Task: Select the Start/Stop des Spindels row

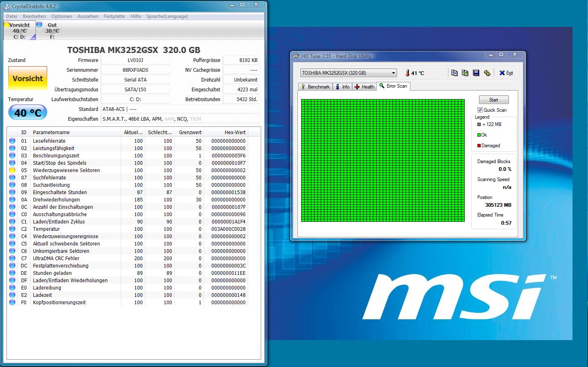Action: coord(127,163)
